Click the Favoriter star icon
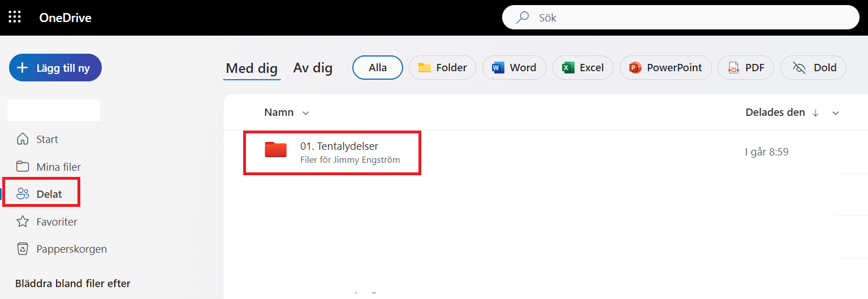The width and height of the screenshot is (868, 299). click(23, 222)
